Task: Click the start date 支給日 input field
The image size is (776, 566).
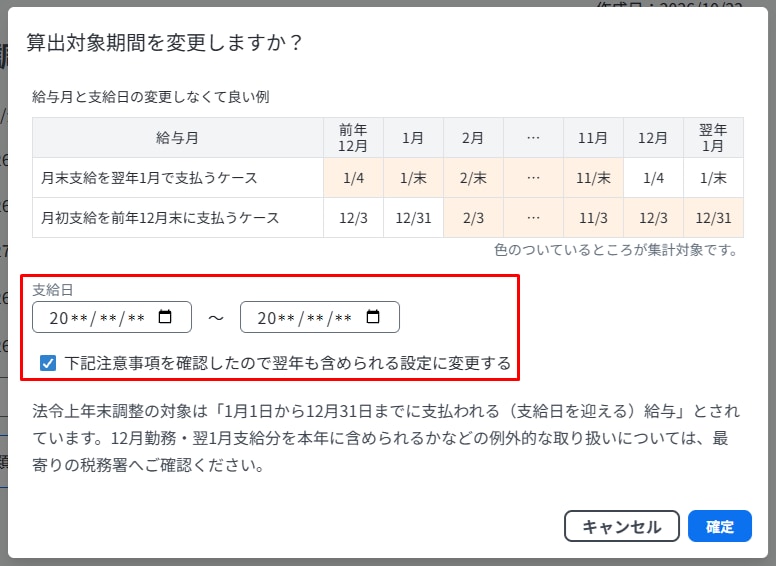Action: pos(112,317)
